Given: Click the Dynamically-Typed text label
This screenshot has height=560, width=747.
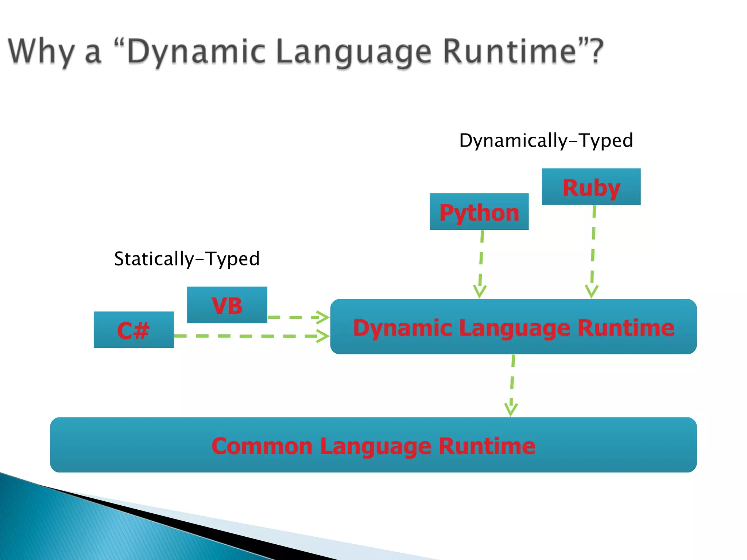Looking at the screenshot, I should (546, 141).
